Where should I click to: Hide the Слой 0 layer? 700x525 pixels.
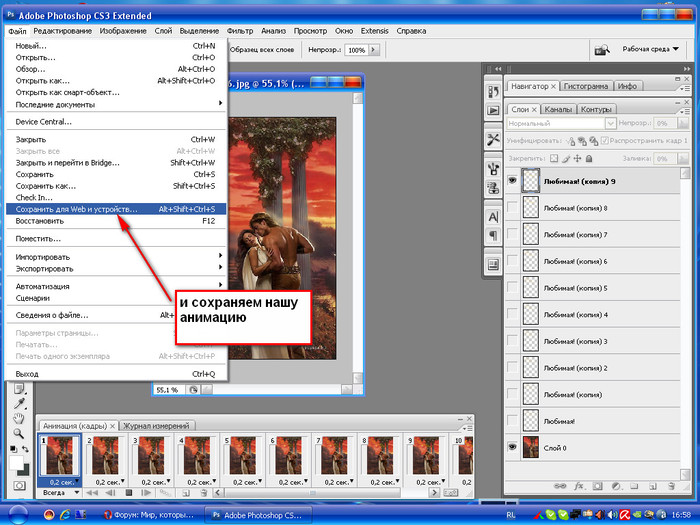tap(512, 447)
